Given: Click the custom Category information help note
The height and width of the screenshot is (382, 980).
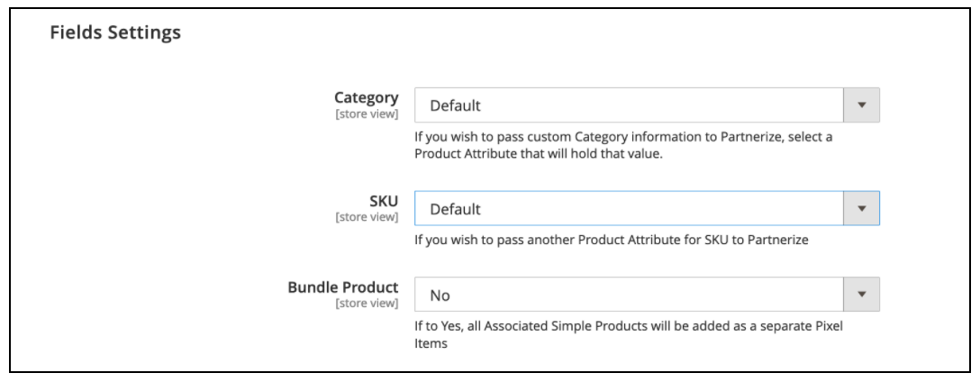Looking at the screenshot, I should click(x=623, y=146).
